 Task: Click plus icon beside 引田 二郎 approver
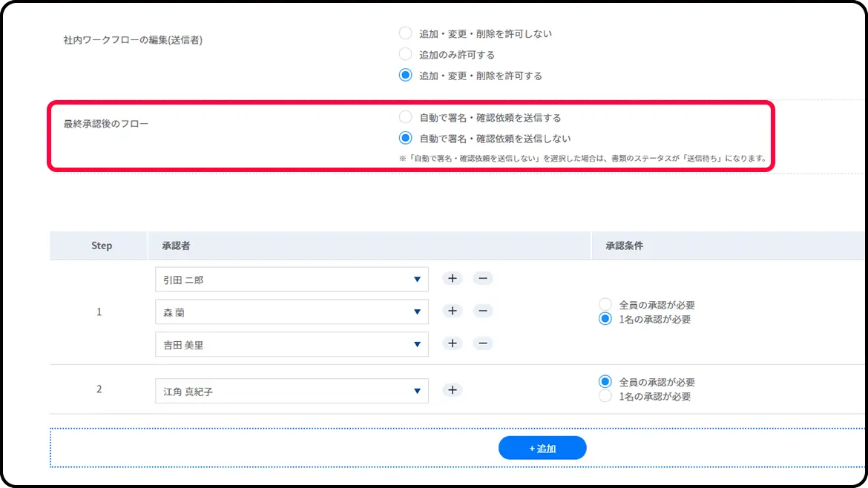(453, 279)
